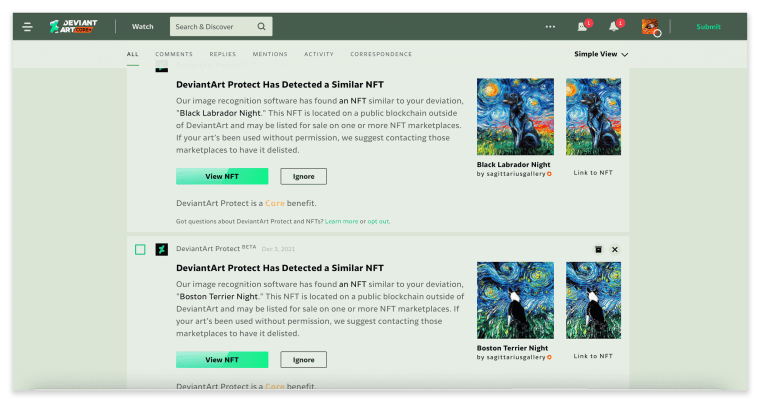Open the three-dot more options menu
Screen dimensions: 760x403
550,27
